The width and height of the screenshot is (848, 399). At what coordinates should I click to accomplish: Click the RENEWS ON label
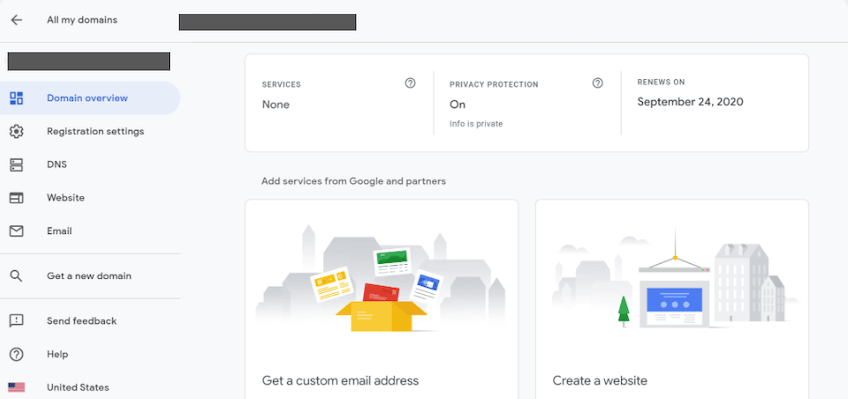coord(661,82)
